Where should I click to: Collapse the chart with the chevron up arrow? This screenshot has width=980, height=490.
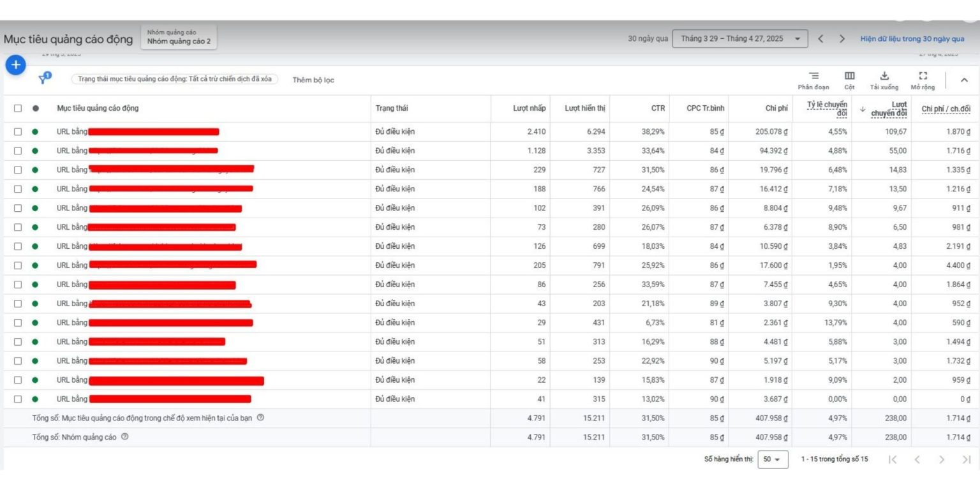tap(963, 80)
